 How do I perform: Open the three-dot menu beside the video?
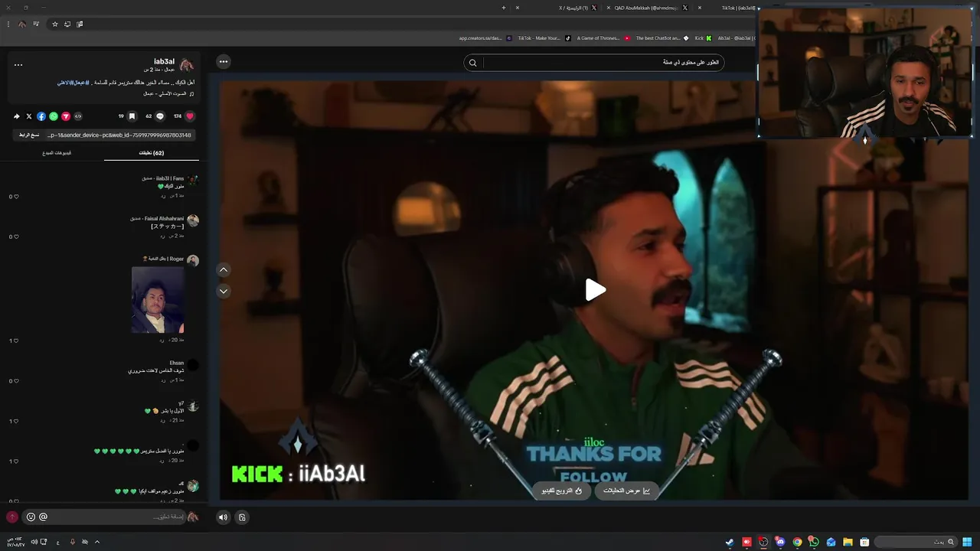point(223,61)
